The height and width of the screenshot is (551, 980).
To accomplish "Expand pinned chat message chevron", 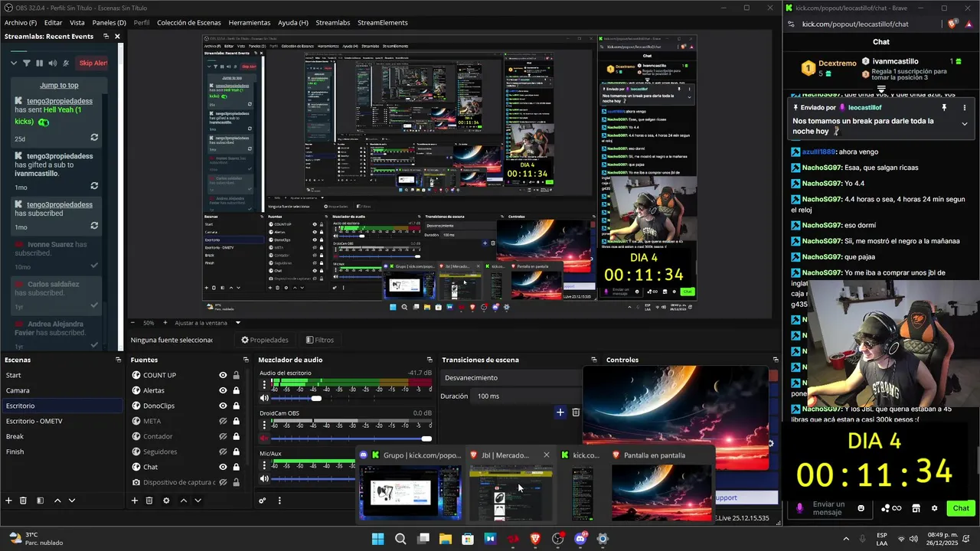I will [x=964, y=124].
